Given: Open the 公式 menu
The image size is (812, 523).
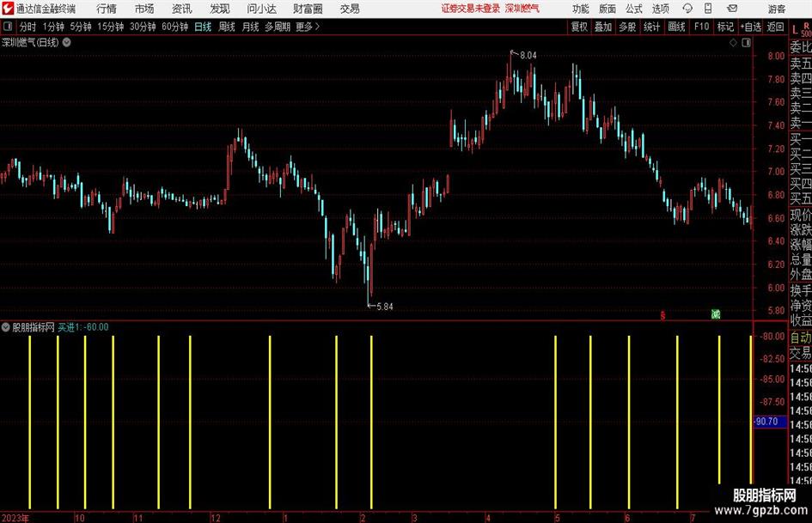Looking at the screenshot, I should tap(634, 9).
